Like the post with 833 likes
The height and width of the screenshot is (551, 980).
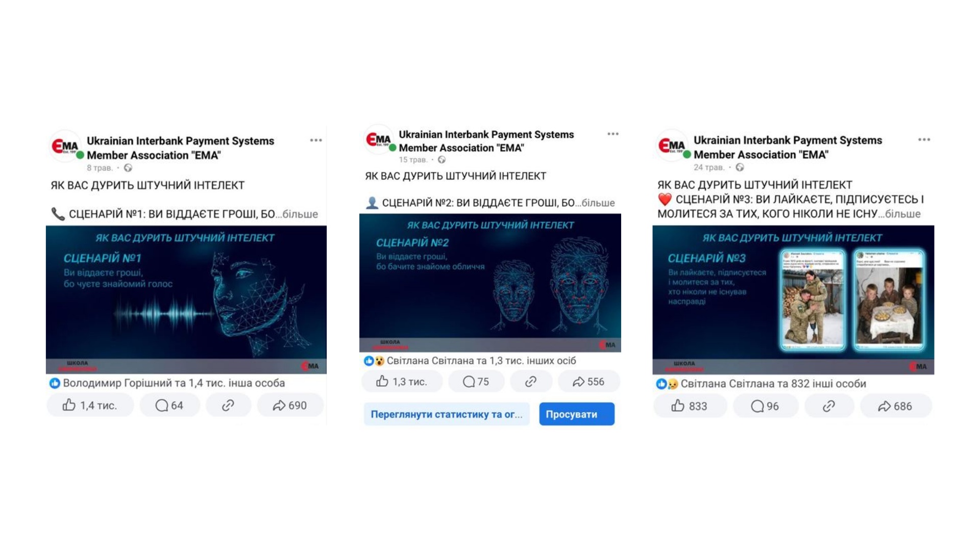(x=690, y=406)
